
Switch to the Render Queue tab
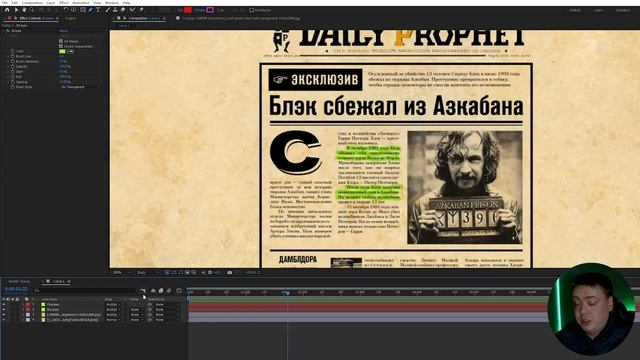pos(19,282)
